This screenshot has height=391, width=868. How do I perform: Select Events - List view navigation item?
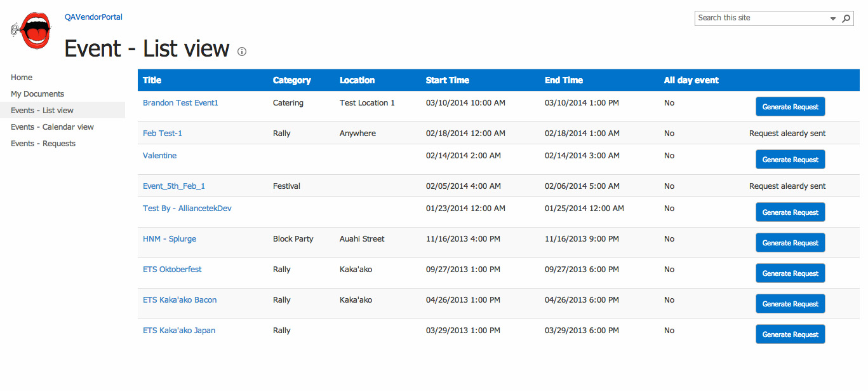(42, 111)
